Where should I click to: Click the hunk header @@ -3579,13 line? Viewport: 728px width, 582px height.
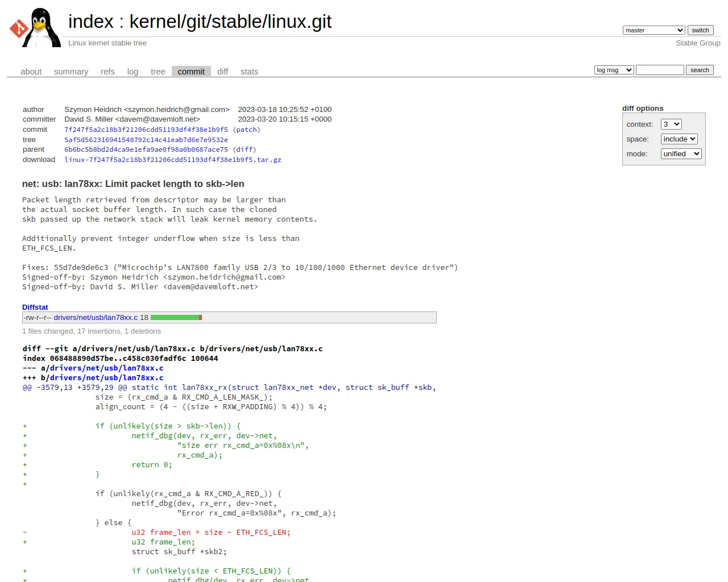(x=229, y=388)
